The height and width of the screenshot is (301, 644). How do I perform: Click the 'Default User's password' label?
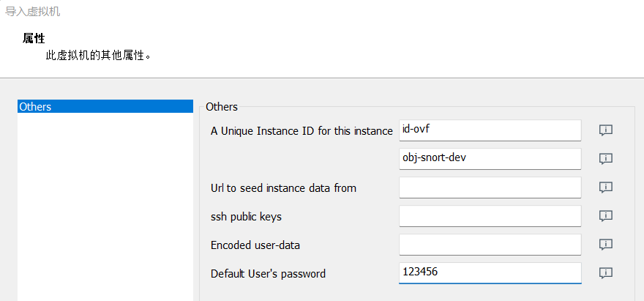tap(268, 273)
